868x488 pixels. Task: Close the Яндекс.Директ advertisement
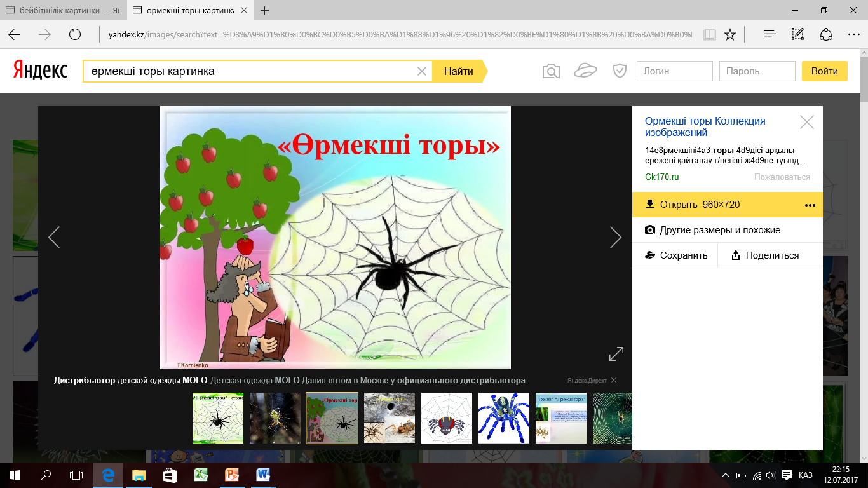click(613, 381)
